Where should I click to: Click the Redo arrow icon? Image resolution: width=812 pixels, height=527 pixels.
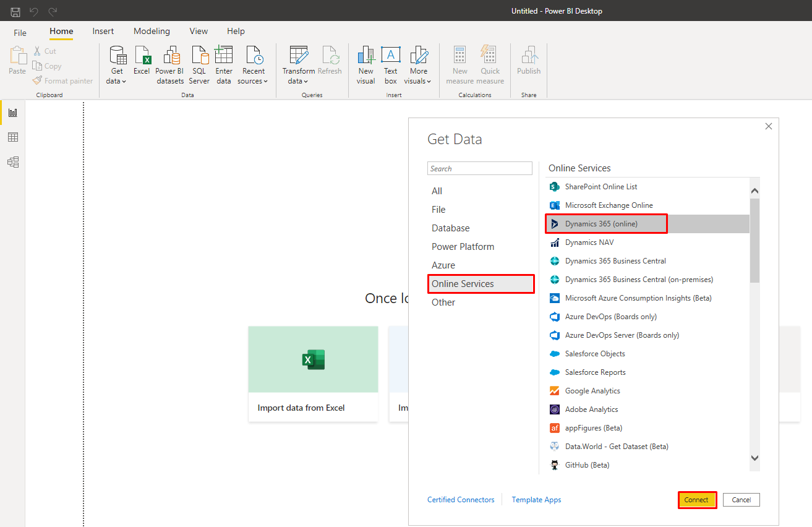[53, 12]
